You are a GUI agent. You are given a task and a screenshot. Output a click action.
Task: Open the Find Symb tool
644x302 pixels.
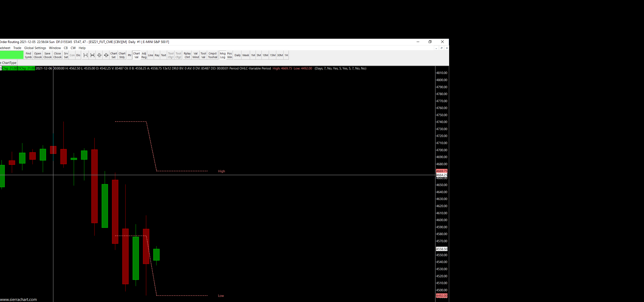tap(28, 55)
